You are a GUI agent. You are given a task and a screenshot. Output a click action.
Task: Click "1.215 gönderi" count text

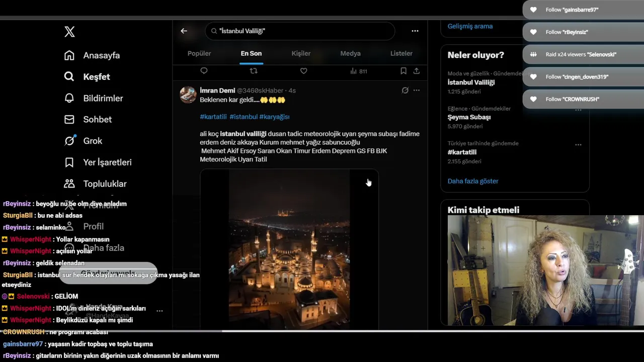coord(464,92)
